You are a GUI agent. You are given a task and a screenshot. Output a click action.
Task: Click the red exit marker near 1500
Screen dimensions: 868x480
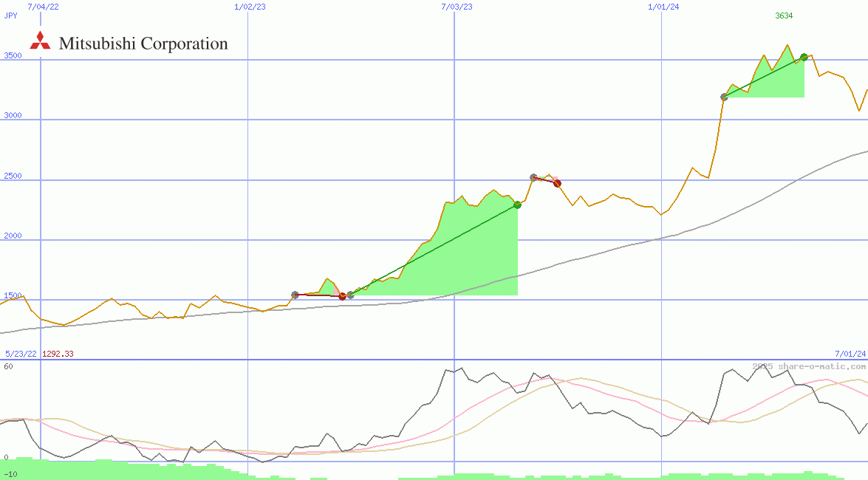tap(342, 296)
